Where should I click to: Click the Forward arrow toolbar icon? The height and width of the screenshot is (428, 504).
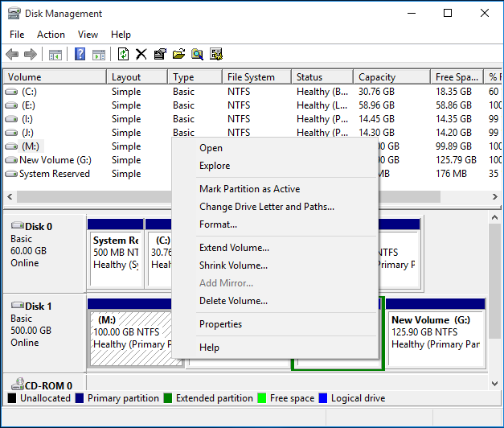coord(31,54)
